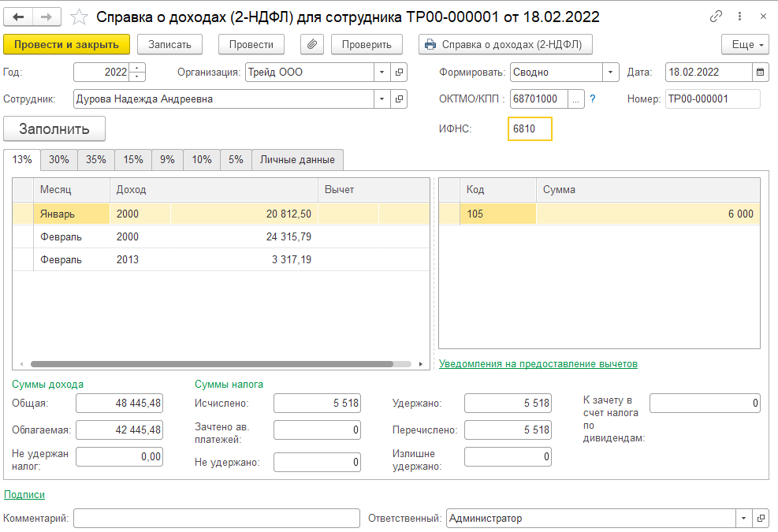Screen dimensions: 778x532
Task: Open Сотрудник record with open-form icon
Action: [x=400, y=99]
